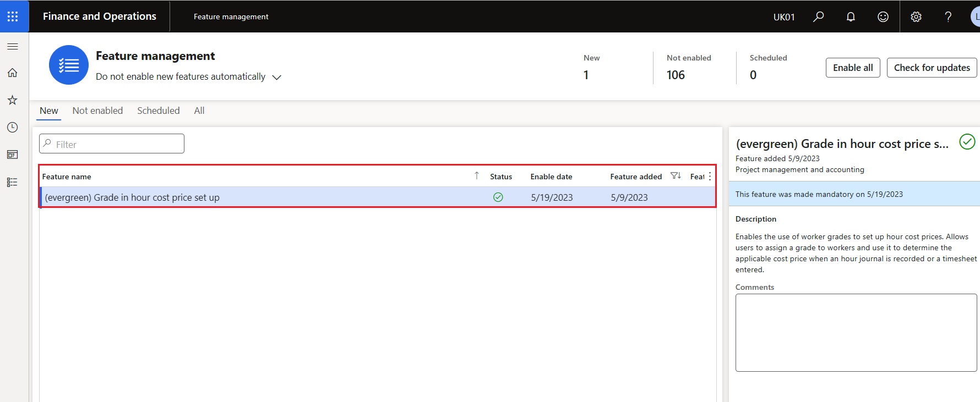Switch to the New tab

point(49,111)
